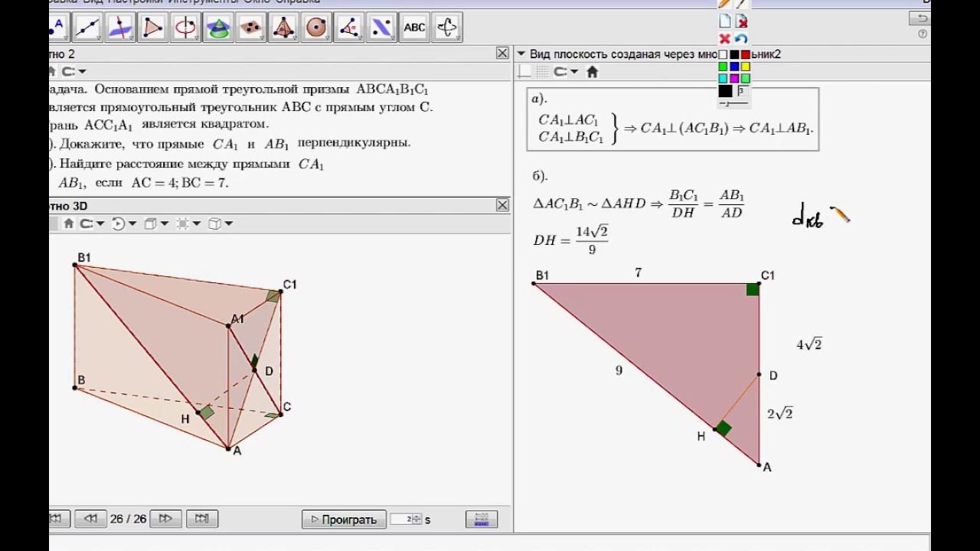Pick the bright green color swatch
This screenshot has width=980, height=551.
click(x=723, y=67)
